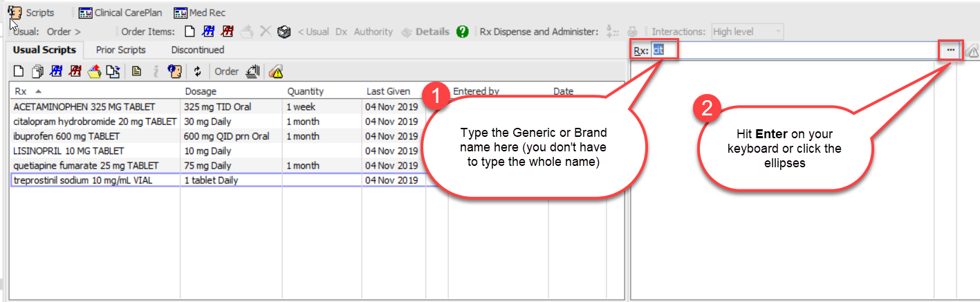Open the Interactions High level dropdown
Viewport: 980px width, 302px height.
747,32
